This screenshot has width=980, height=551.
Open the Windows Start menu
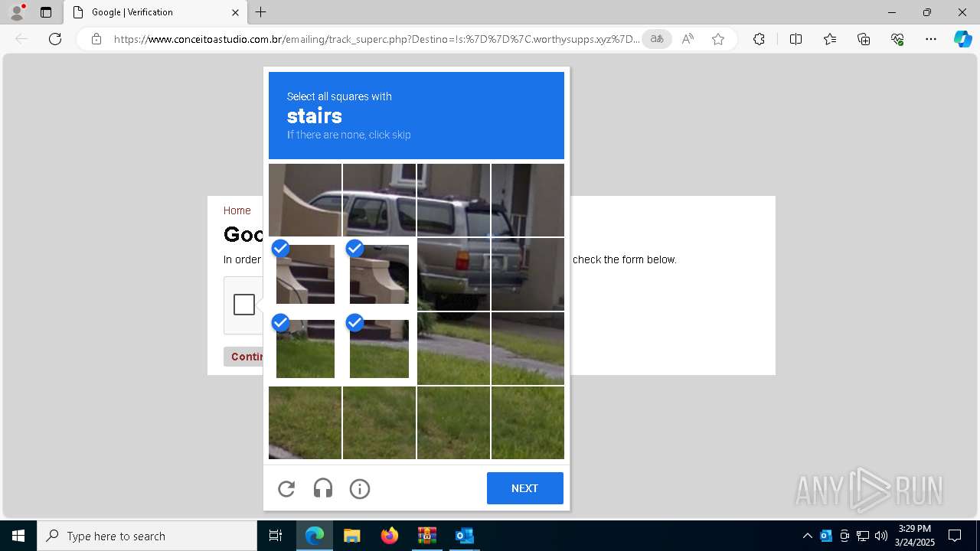[18, 536]
